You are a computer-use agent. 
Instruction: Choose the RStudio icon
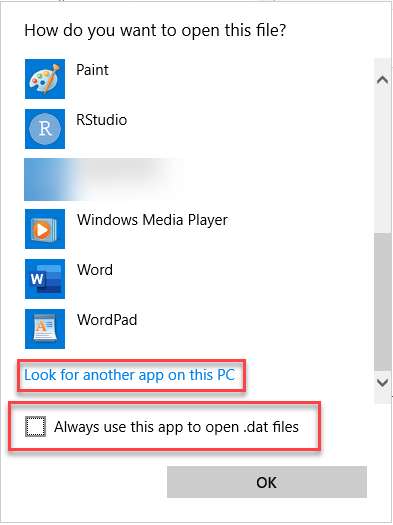[45, 129]
